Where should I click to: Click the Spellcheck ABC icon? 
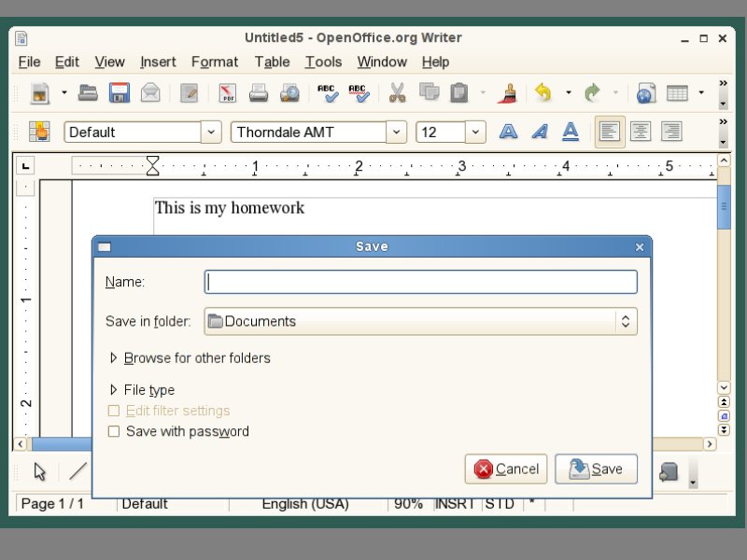pyautogui.click(x=328, y=92)
